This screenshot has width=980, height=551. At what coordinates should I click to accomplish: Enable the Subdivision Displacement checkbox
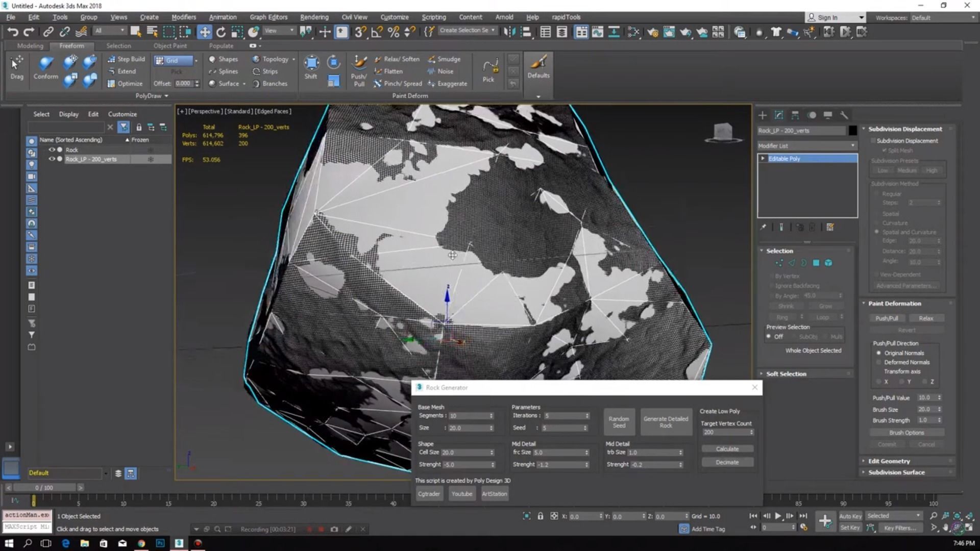tap(874, 141)
